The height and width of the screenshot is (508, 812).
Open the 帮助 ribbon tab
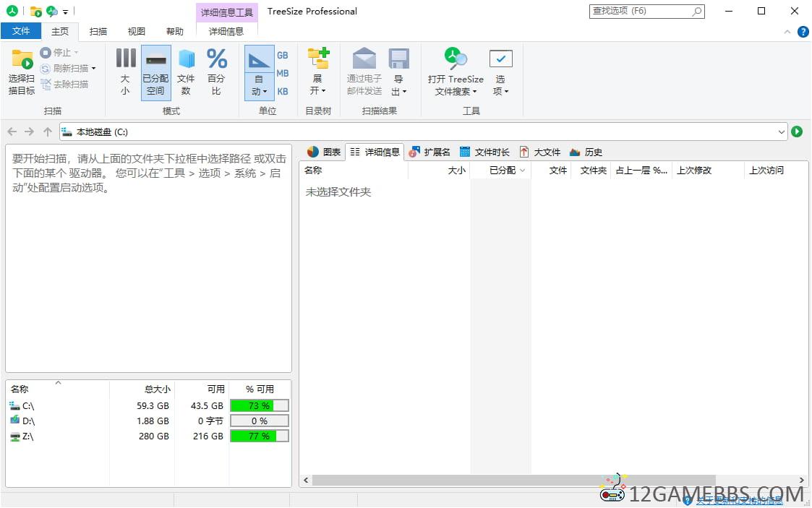tap(174, 32)
